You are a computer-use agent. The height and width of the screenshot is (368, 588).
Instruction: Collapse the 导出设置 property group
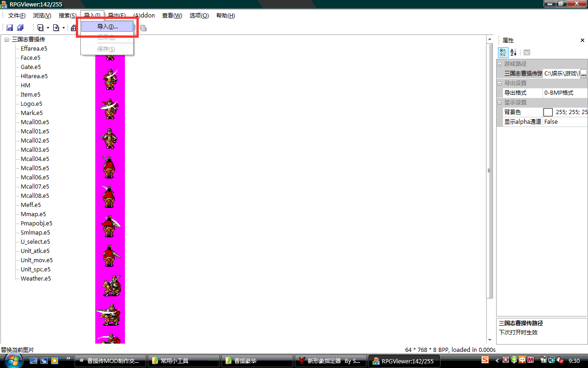coord(500,83)
